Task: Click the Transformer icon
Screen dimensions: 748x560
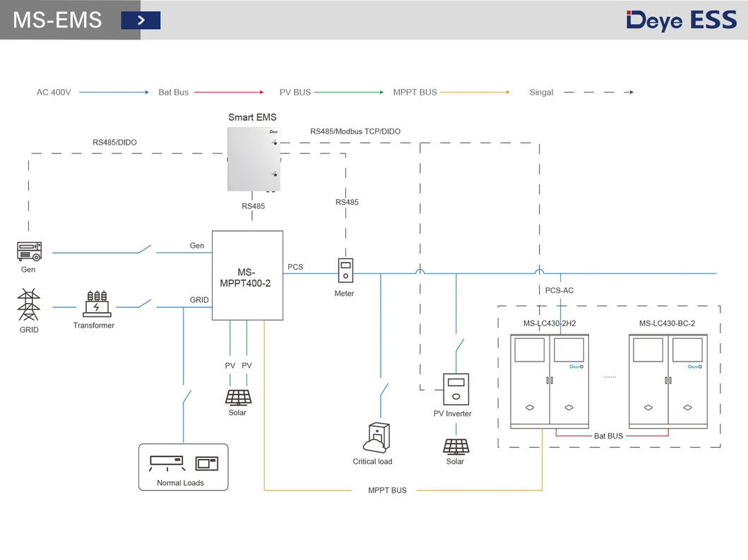Action: coord(93,304)
